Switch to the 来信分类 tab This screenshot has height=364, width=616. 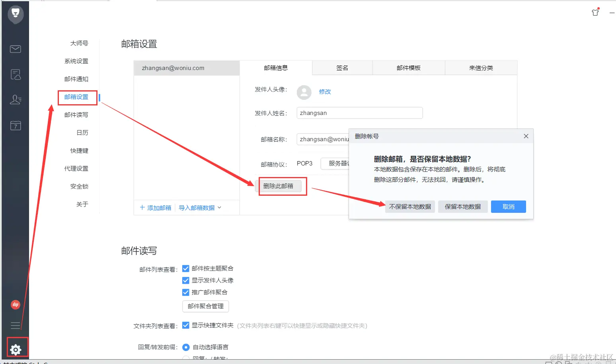pos(481,68)
